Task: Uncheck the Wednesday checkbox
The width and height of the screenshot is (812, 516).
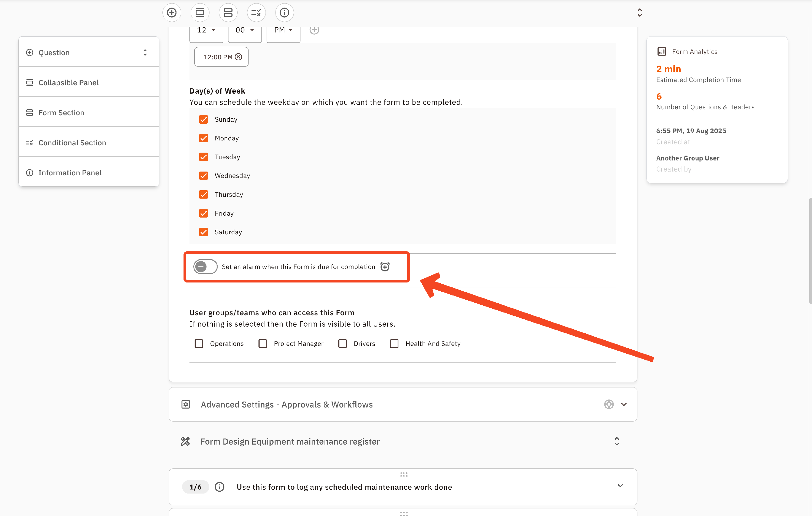Action: 204,176
